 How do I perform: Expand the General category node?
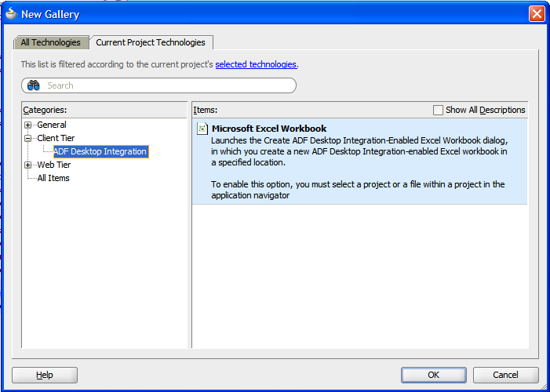pos(28,125)
